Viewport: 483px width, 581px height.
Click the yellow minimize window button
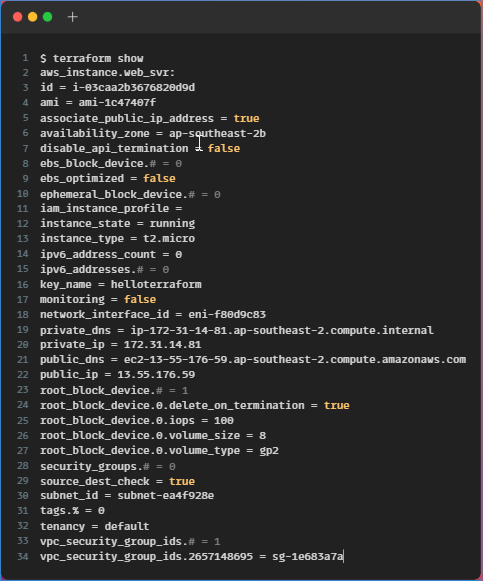tap(33, 17)
